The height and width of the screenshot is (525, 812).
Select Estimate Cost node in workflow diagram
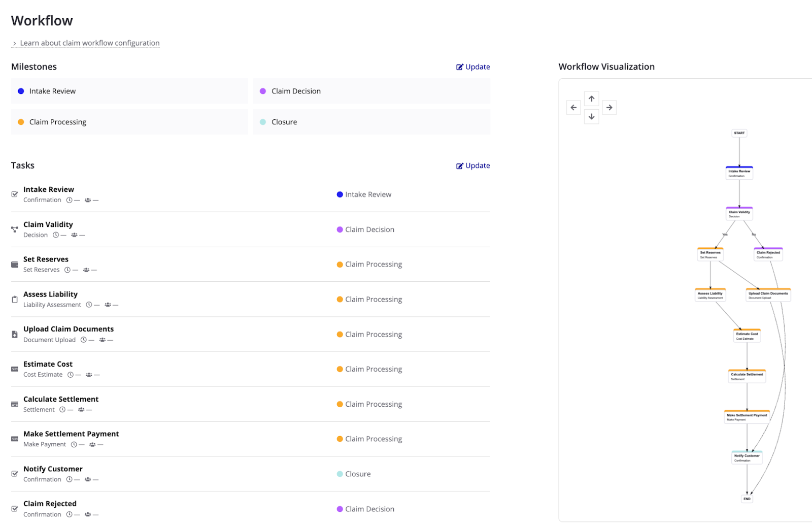click(x=747, y=335)
